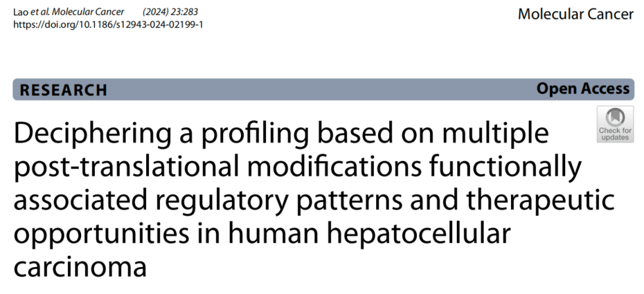Click the word 'functionally' in the title
The height and width of the screenshot is (294, 644).
click(x=505, y=168)
